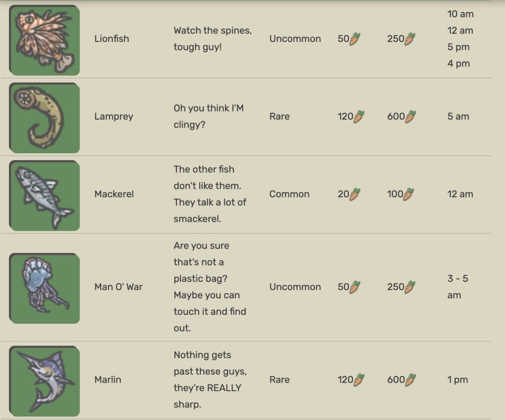Click the Rare rarity label in Lamprey row
The height and width of the screenshot is (420, 505).
(279, 116)
